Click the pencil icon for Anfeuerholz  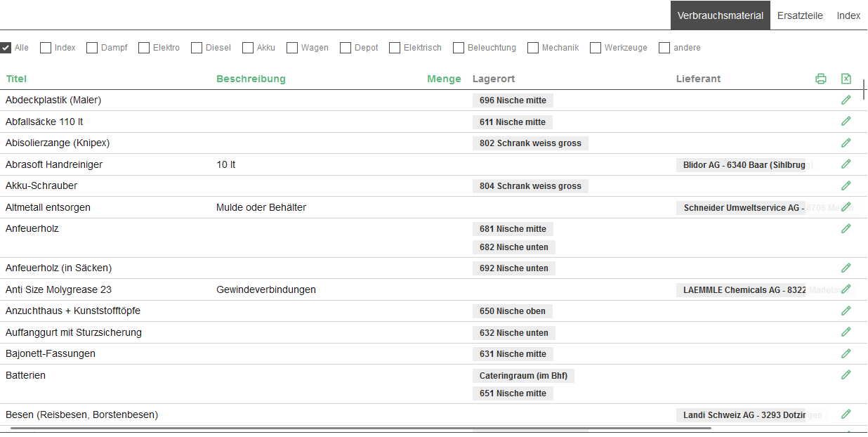click(846, 228)
